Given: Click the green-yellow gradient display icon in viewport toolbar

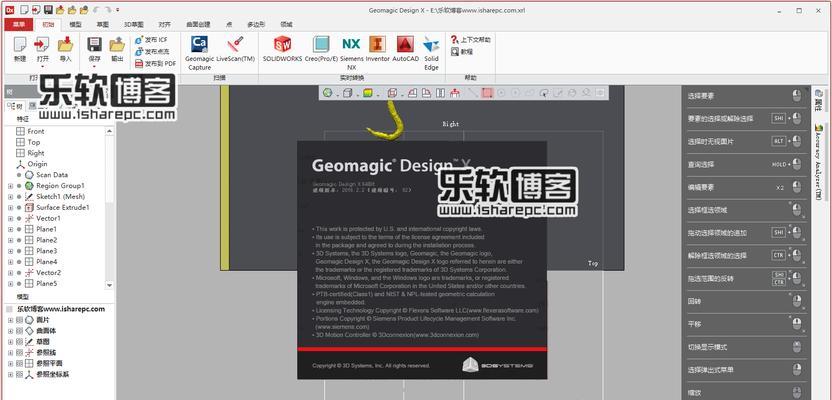Looking at the screenshot, I should pyautogui.click(x=367, y=93).
